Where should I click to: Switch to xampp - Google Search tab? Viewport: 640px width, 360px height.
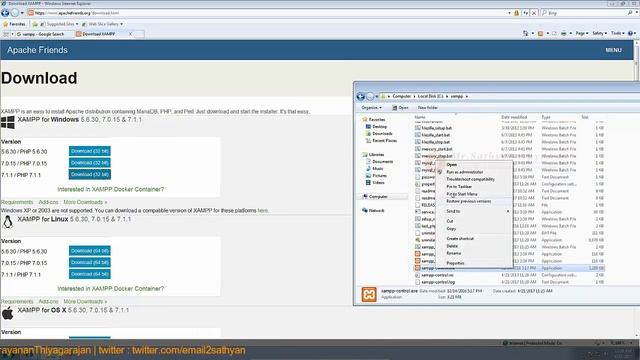[43, 34]
